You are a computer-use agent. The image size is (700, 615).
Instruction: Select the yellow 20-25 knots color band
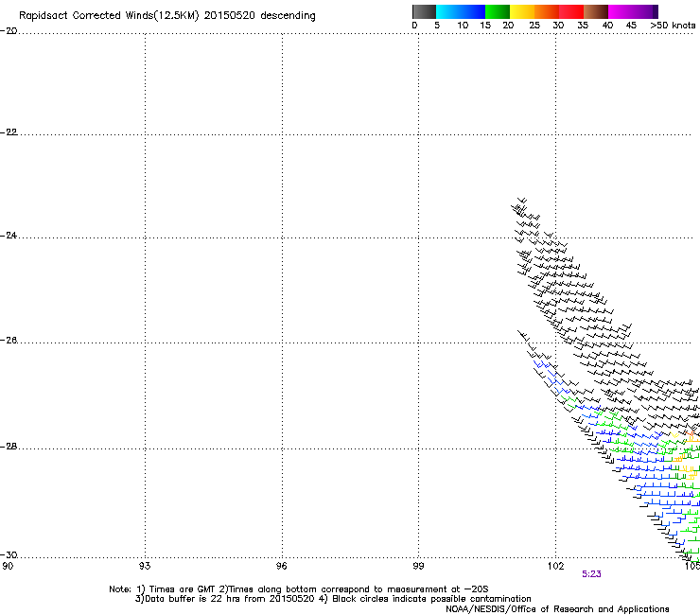[x=522, y=11]
